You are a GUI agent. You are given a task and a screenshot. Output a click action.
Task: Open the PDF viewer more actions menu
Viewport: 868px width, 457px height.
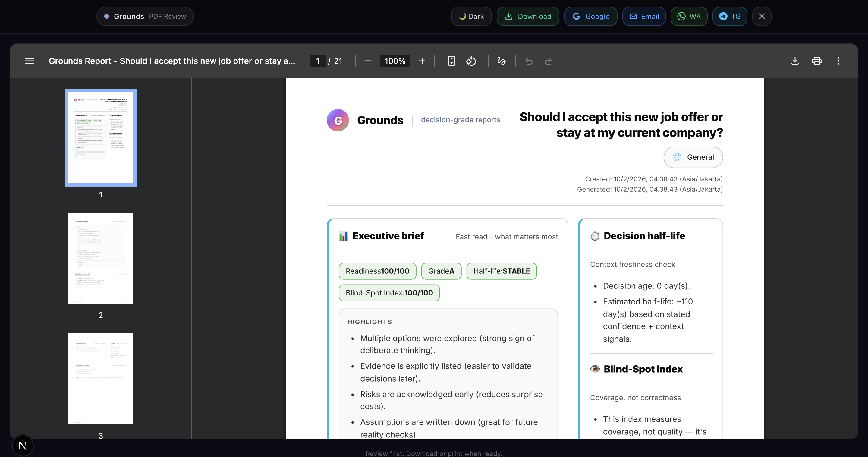(x=838, y=61)
